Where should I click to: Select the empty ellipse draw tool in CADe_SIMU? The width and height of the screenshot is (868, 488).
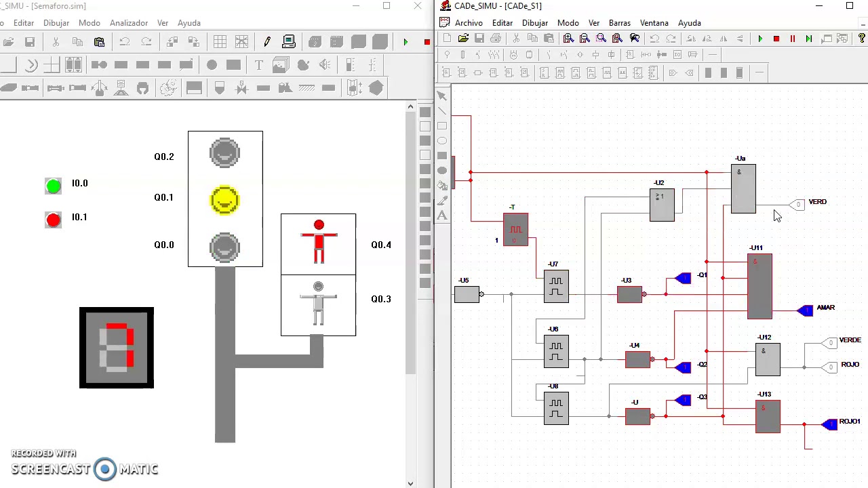(442, 141)
